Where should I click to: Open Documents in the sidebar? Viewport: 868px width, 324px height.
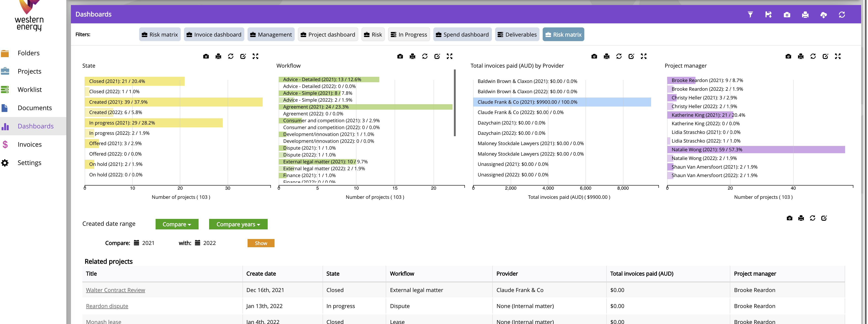[35, 108]
